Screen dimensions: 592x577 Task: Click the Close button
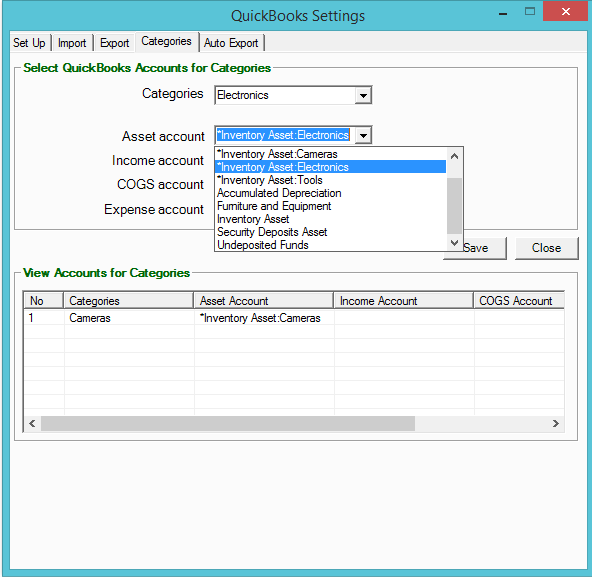(546, 248)
